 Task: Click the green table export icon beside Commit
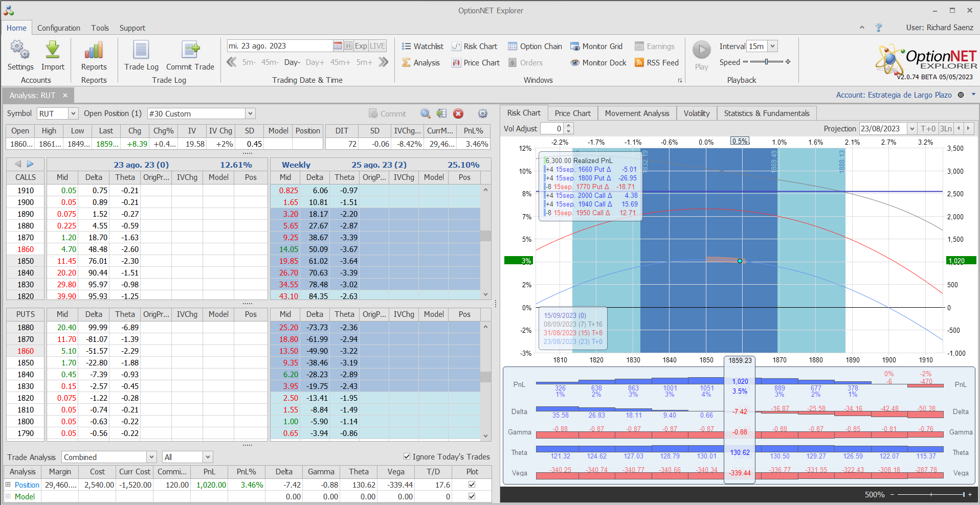click(441, 113)
